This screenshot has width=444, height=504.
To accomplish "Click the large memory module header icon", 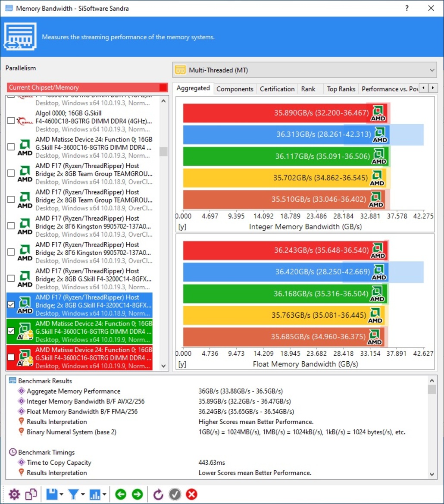I will pos(20,37).
